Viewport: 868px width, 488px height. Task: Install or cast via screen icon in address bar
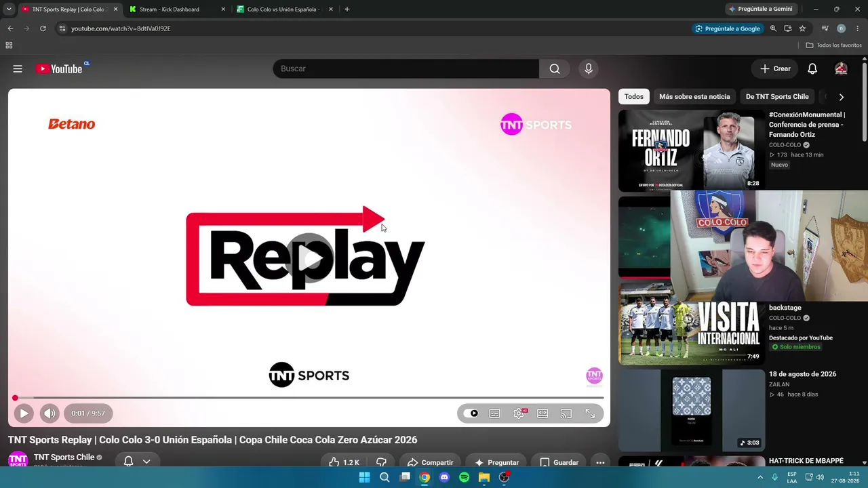[787, 28]
